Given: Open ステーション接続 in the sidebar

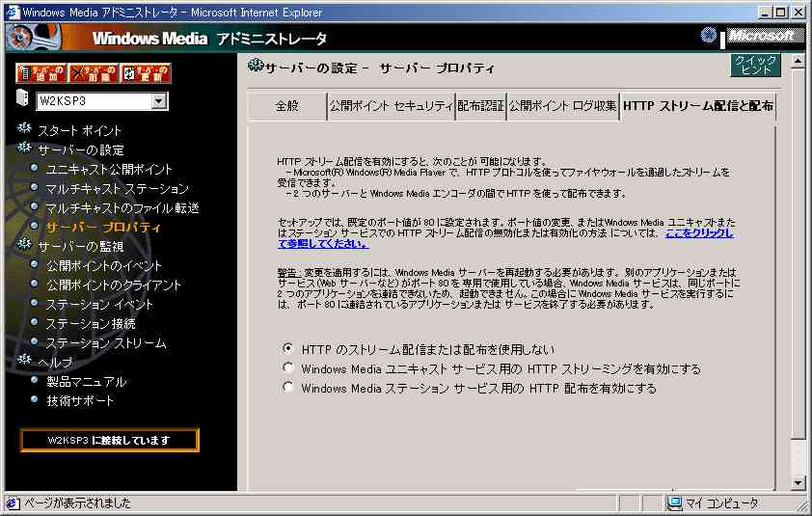Looking at the screenshot, I should [91, 324].
